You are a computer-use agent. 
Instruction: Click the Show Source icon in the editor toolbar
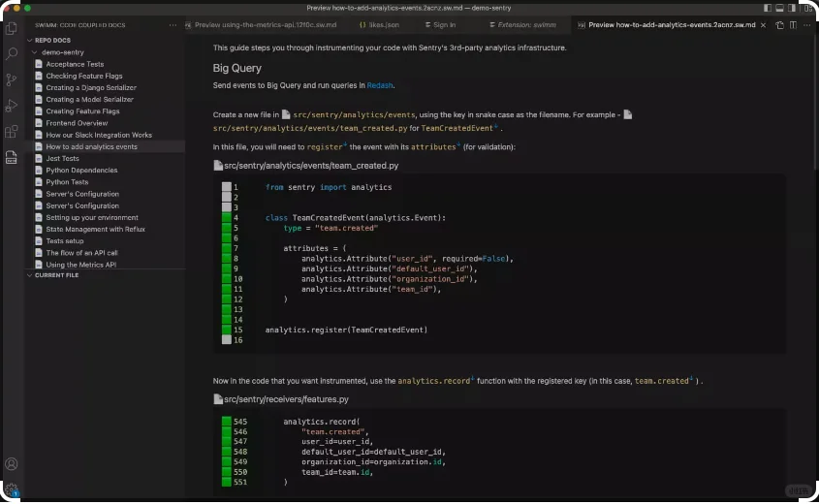click(x=779, y=25)
